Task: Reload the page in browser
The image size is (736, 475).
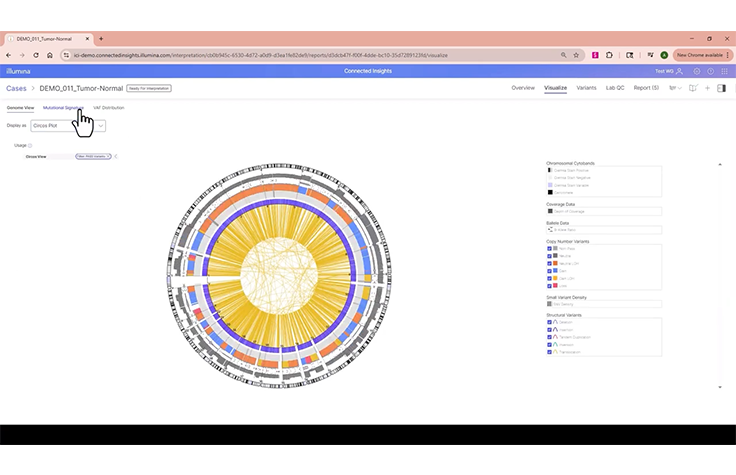Action: pyautogui.click(x=35, y=54)
